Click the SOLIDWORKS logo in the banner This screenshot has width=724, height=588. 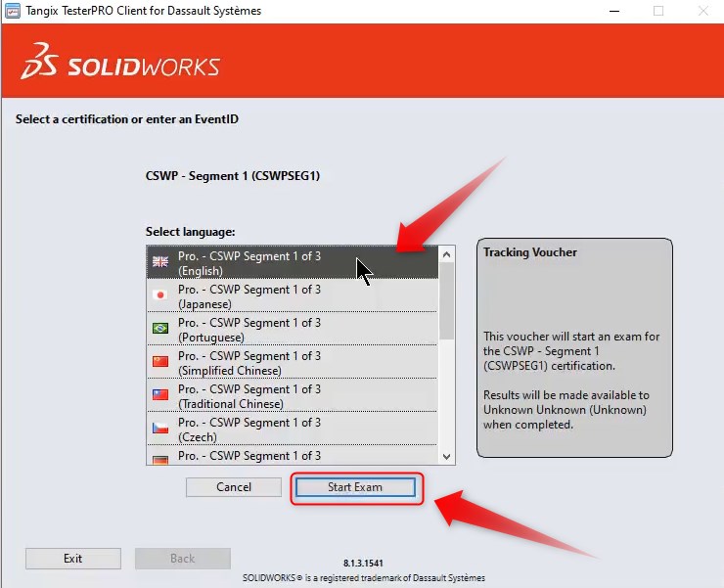(120, 61)
